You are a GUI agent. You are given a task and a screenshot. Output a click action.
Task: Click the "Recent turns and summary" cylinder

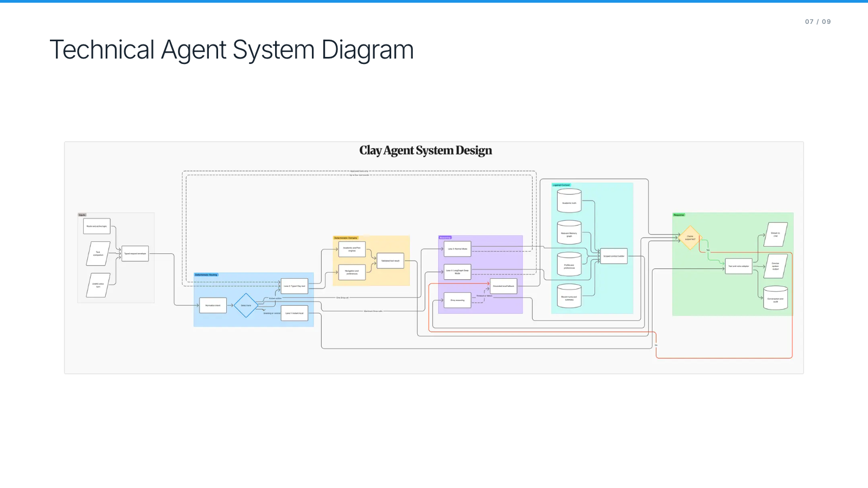click(569, 296)
